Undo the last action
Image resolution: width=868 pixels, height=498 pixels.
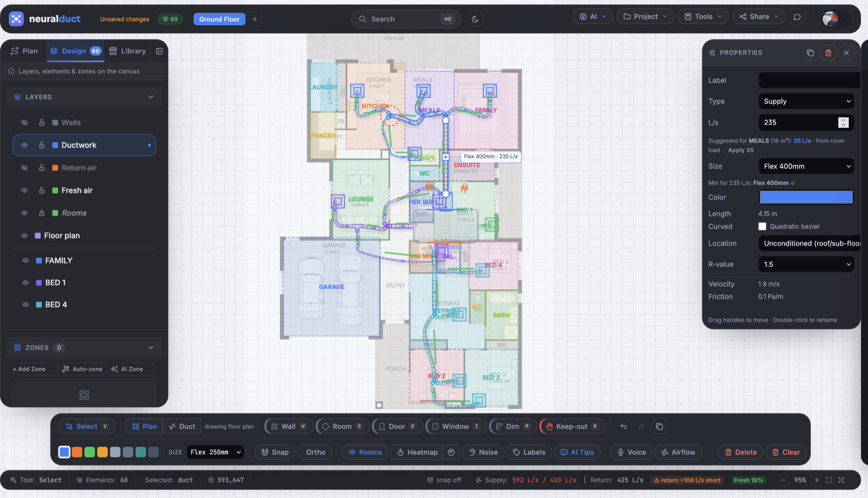pyautogui.click(x=623, y=426)
